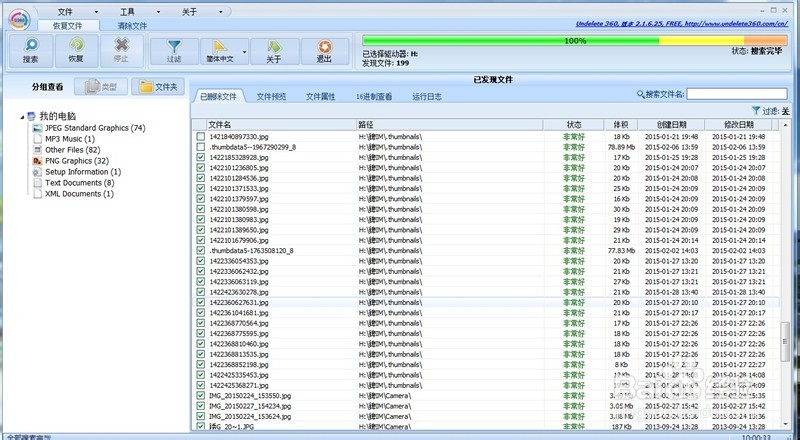Switch to the 已删除文件 tab
This screenshot has height=440, width=800.
point(218,96)
